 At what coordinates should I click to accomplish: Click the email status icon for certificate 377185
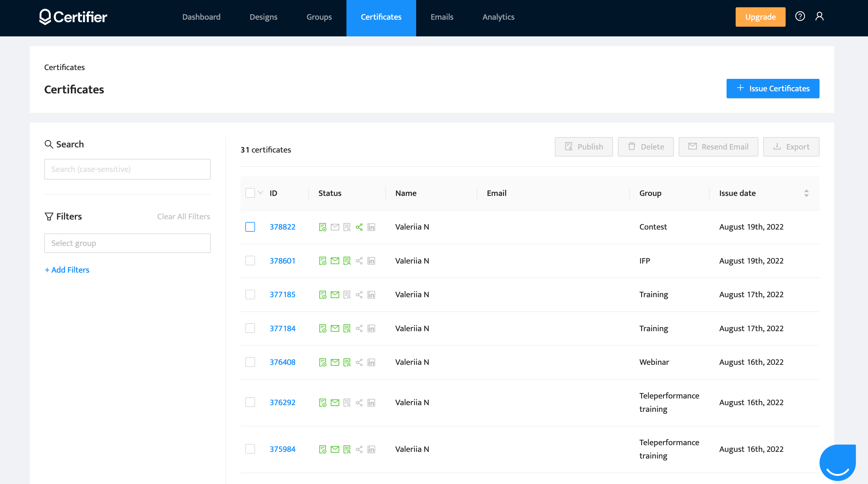335,294
